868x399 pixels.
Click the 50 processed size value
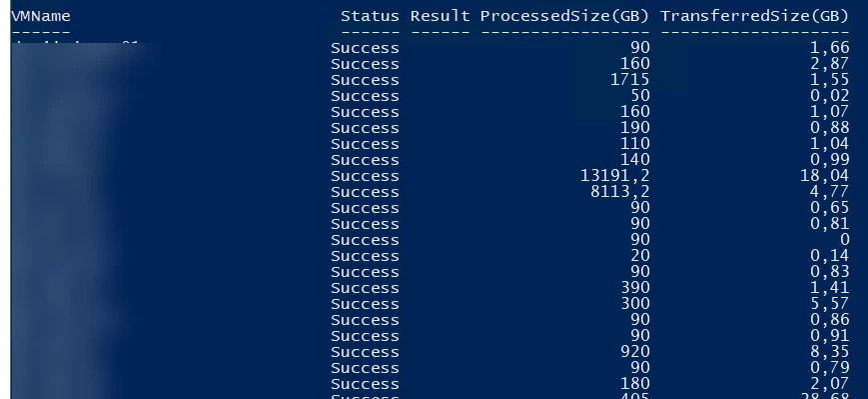(640, 96)
